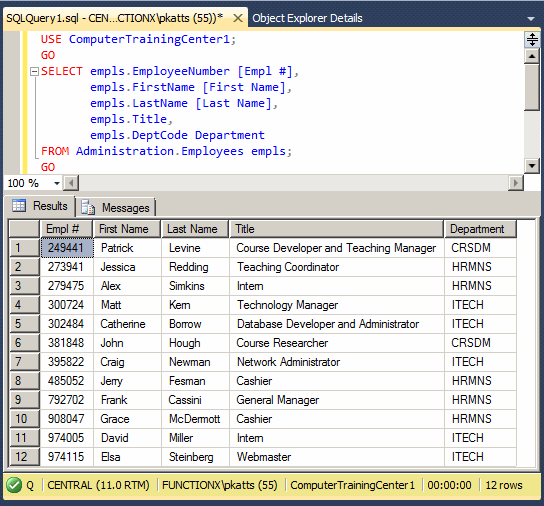Select the Title column header
This screenshot has height=506, width=544.
(336, 229)
